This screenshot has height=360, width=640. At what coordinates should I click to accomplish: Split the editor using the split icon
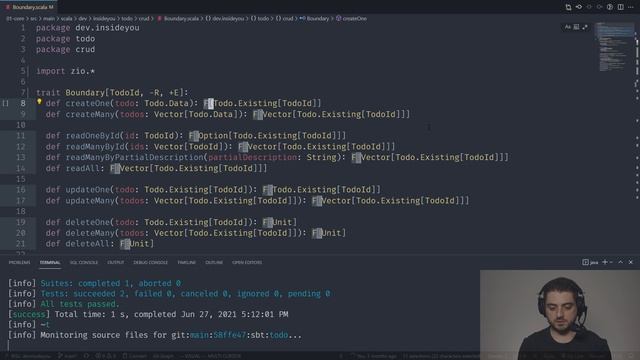click(x=620, y=7)
